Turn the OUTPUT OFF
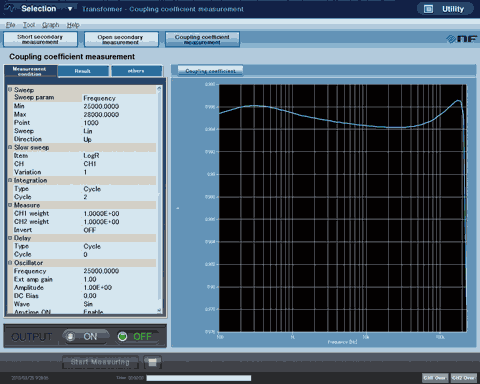 [x=138, y=336]
